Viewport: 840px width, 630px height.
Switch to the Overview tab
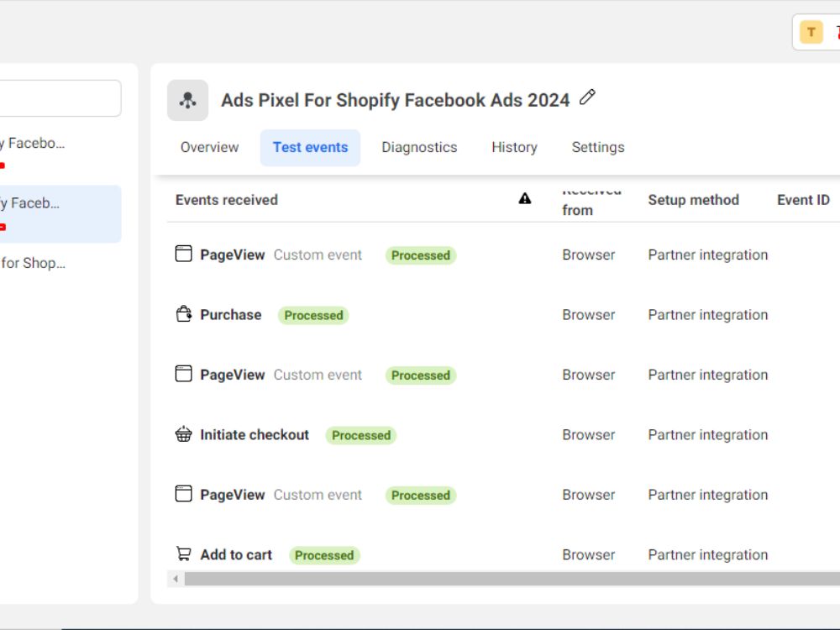click(x=209, y=147)
